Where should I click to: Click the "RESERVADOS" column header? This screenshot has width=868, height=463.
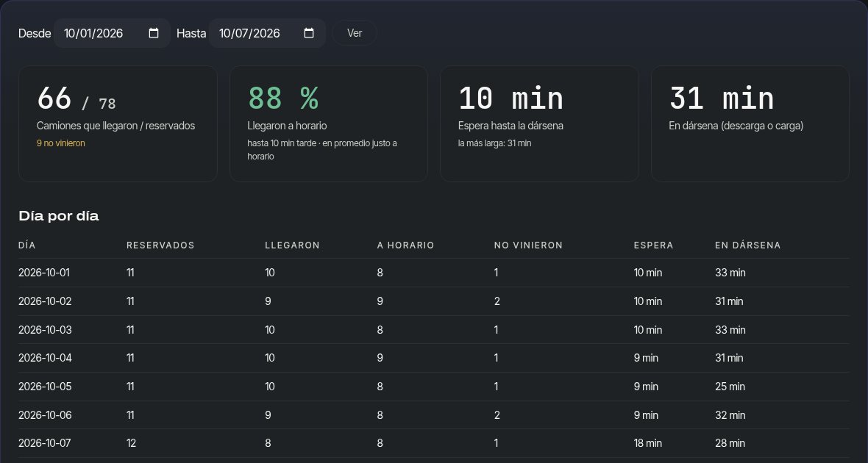click(160, 245)
